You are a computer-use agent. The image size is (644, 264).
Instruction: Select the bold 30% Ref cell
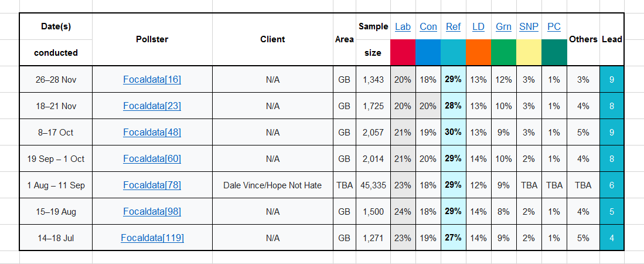(453, 133)
